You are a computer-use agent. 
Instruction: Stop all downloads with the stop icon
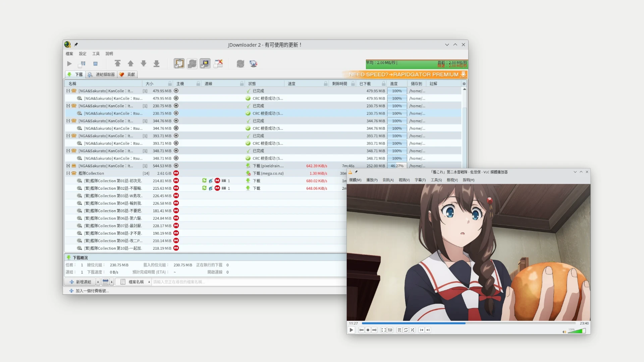click(x=95, y=64)
